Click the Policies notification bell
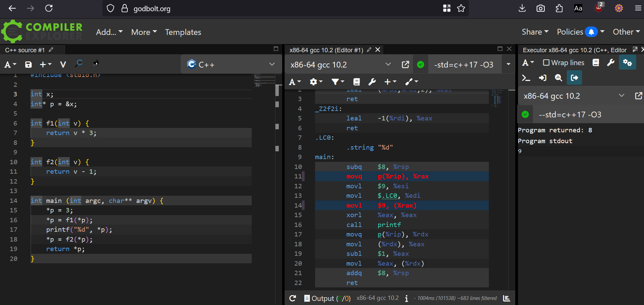The image size is (644, 305). (x=591, y=32)
